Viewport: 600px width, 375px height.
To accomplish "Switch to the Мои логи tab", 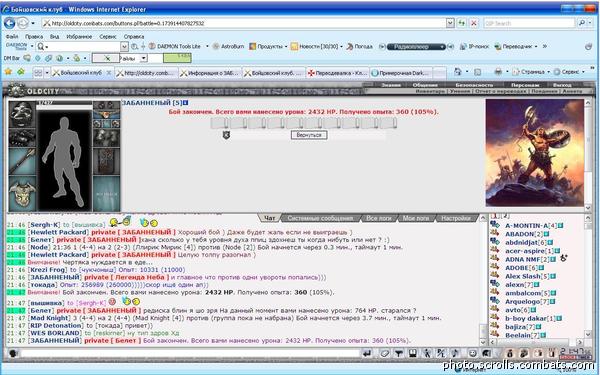I will tap(416, 218).
